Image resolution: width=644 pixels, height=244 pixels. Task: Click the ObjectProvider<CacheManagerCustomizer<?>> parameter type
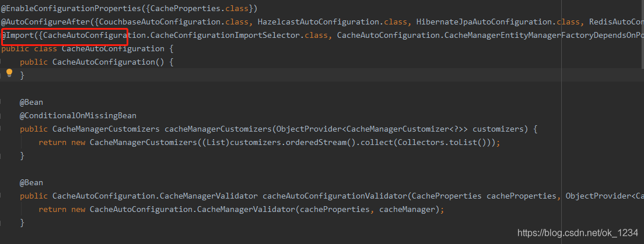point(372,129)
